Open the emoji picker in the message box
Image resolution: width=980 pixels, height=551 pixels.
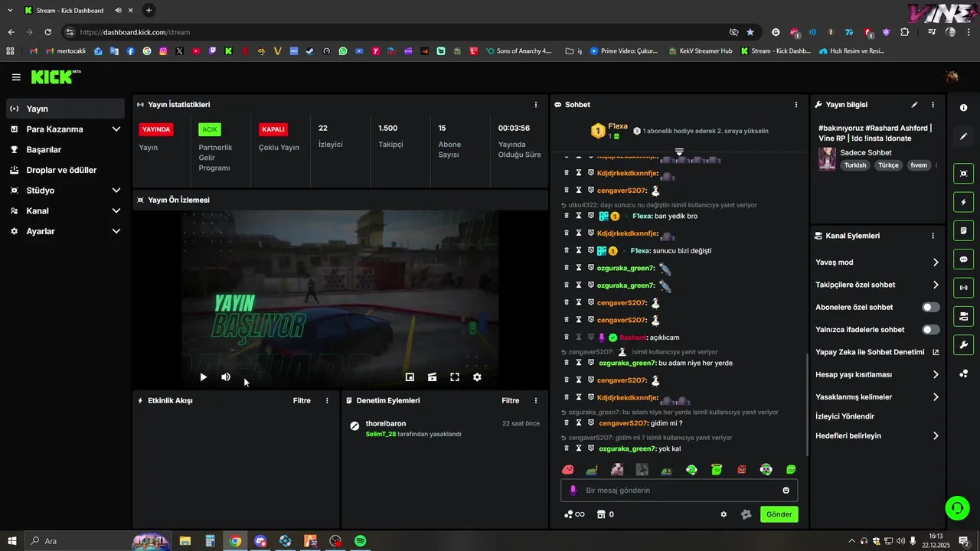point(786,491)
